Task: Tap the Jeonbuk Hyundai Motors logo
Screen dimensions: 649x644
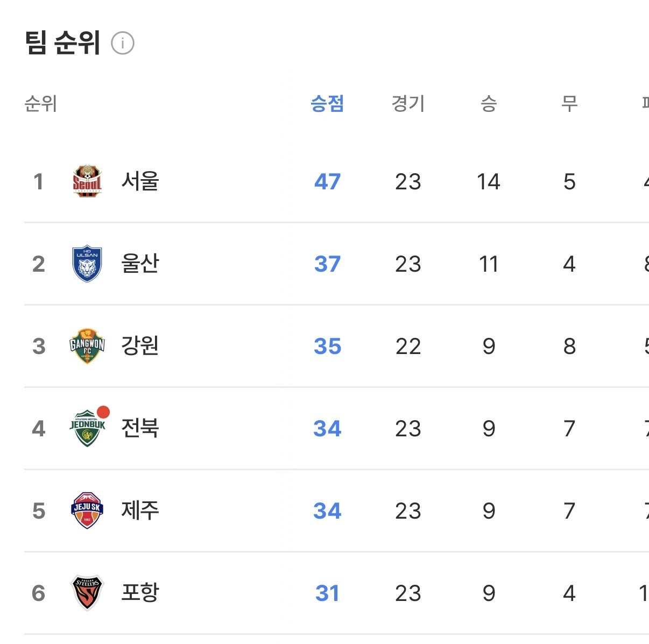Action: [x=87, y=429]
